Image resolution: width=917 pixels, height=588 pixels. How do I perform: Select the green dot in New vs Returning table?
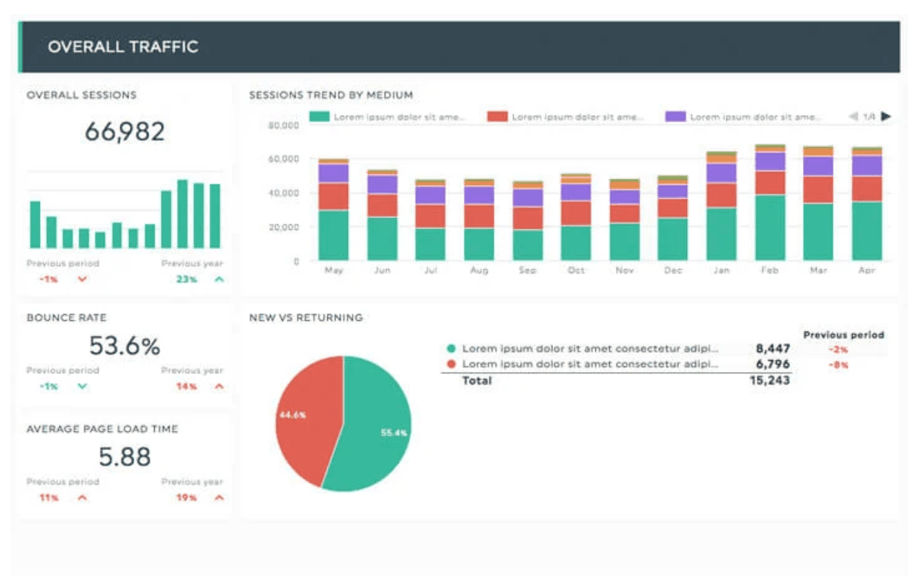pyautogui.click(x=452, y=349)
